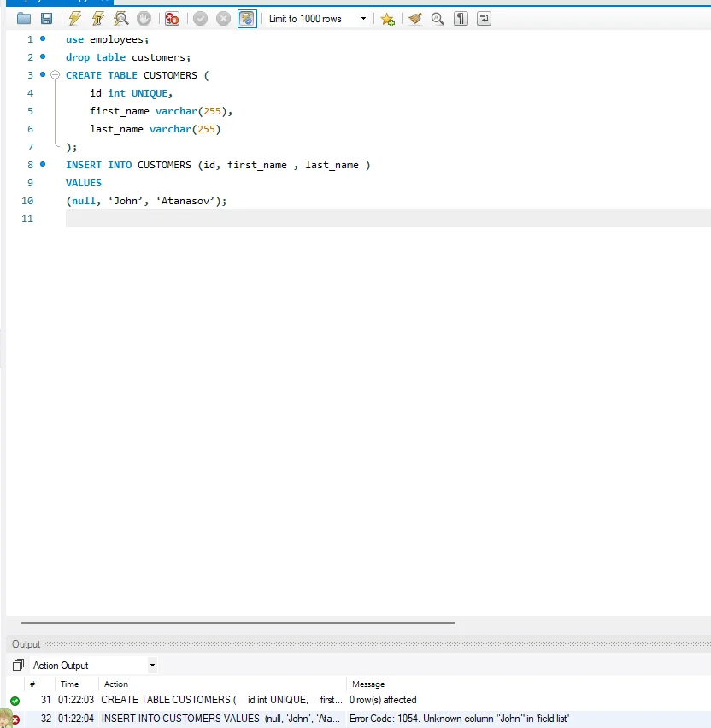Save the script with the floppy disk icon
The image size is (711, 728).
click(x=46, y=19)
